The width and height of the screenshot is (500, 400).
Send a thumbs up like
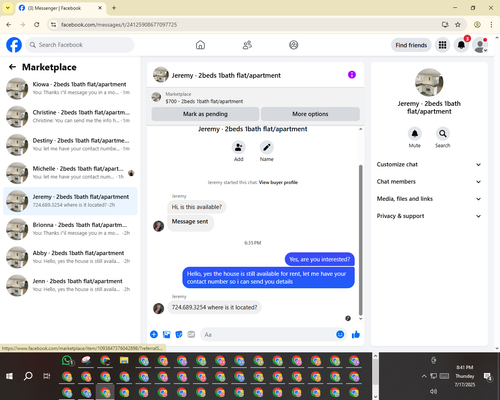356,334
